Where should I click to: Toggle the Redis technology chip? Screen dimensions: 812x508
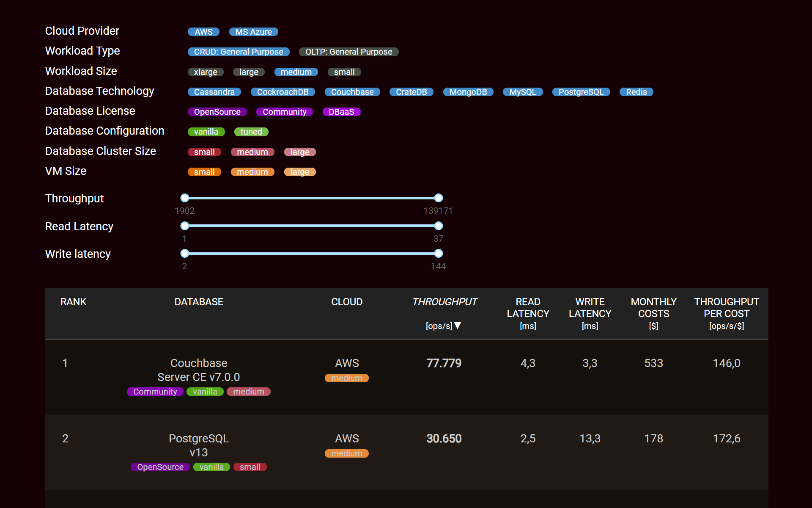point(636,92)
